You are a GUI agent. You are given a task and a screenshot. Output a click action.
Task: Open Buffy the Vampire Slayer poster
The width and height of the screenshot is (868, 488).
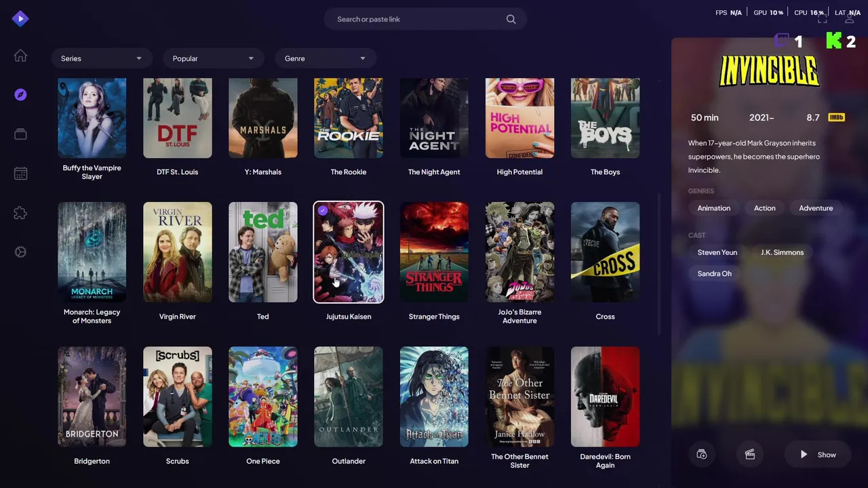tap(92, 118)
